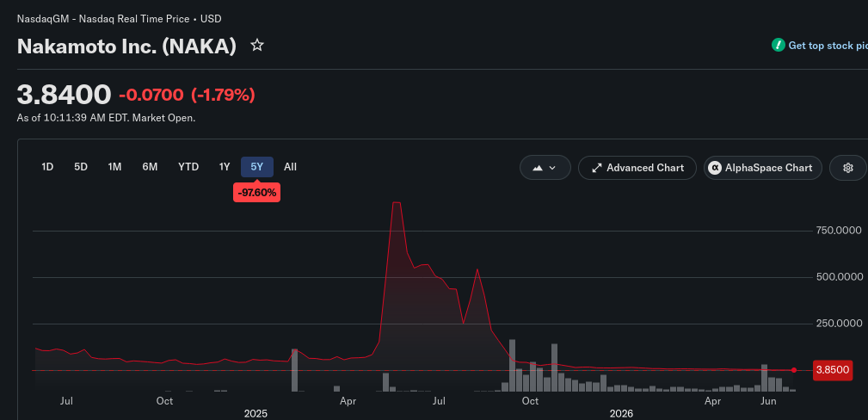Select the 1D time range
This screenshot has width=868, height=420.
(x=47, y=167)
